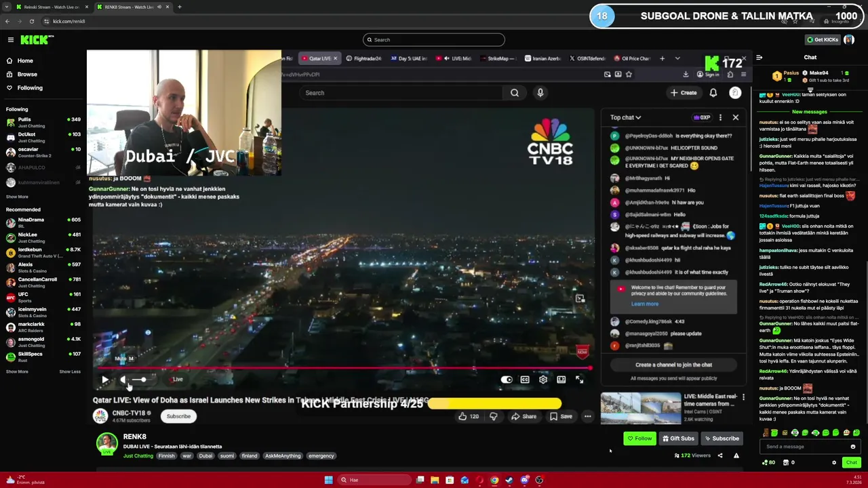The width and height of the screenshot is (868, 488).
Task: Open chat settings gear
Action: pos(834,463)
